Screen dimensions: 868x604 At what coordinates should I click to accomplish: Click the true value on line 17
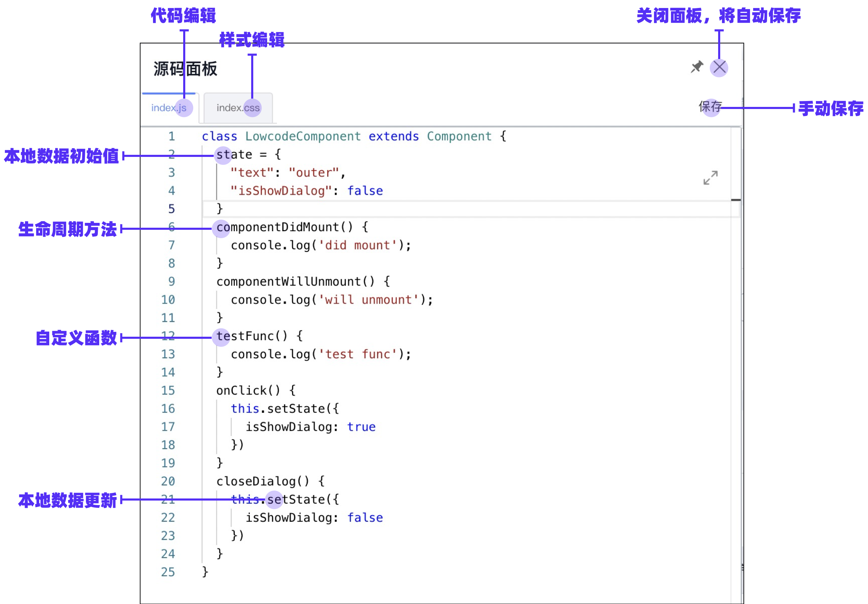click(361, 427)
